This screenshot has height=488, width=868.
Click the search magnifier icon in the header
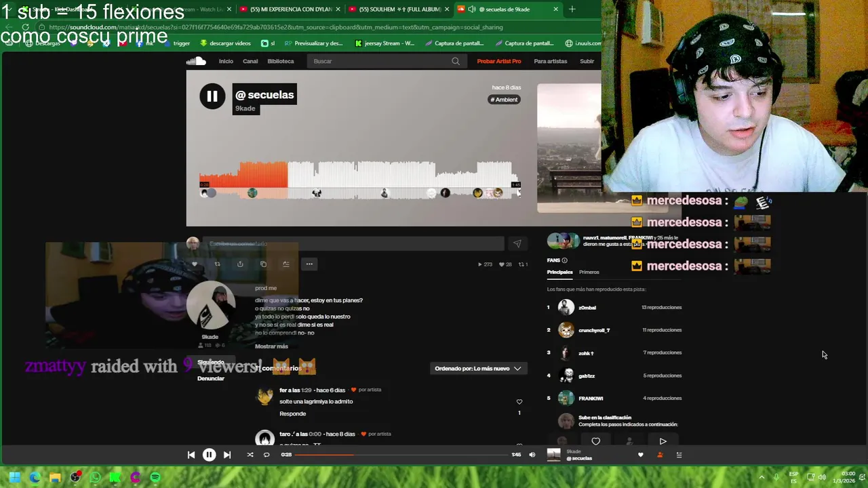[x=456, y=61]
